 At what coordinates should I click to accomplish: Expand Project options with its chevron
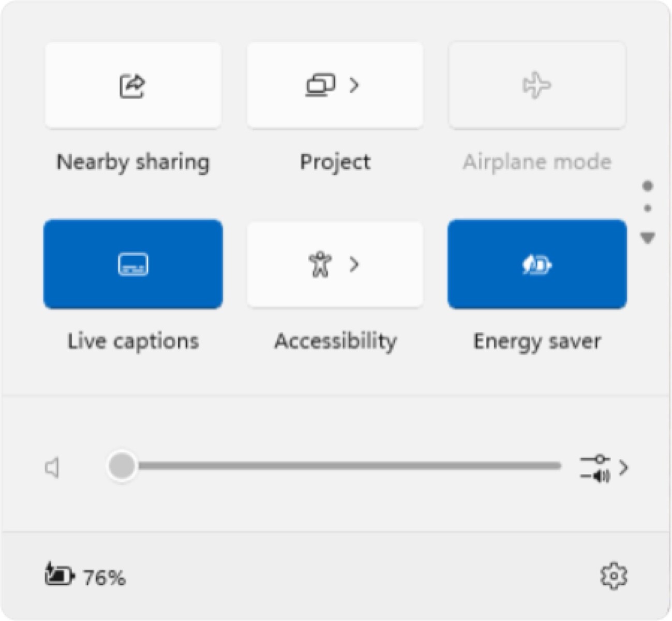point(354,85)
